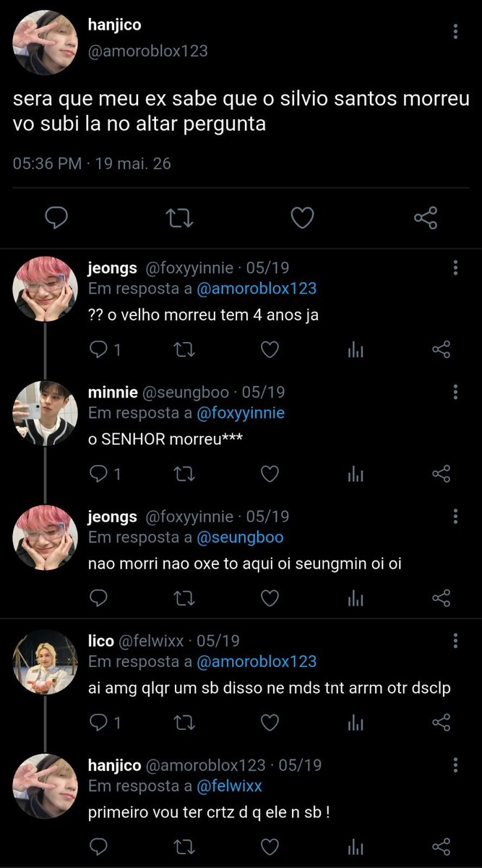Like the '?? o velho morreu' reply
The height and width of the screenshot is (868, 482).
pos(270,350)
